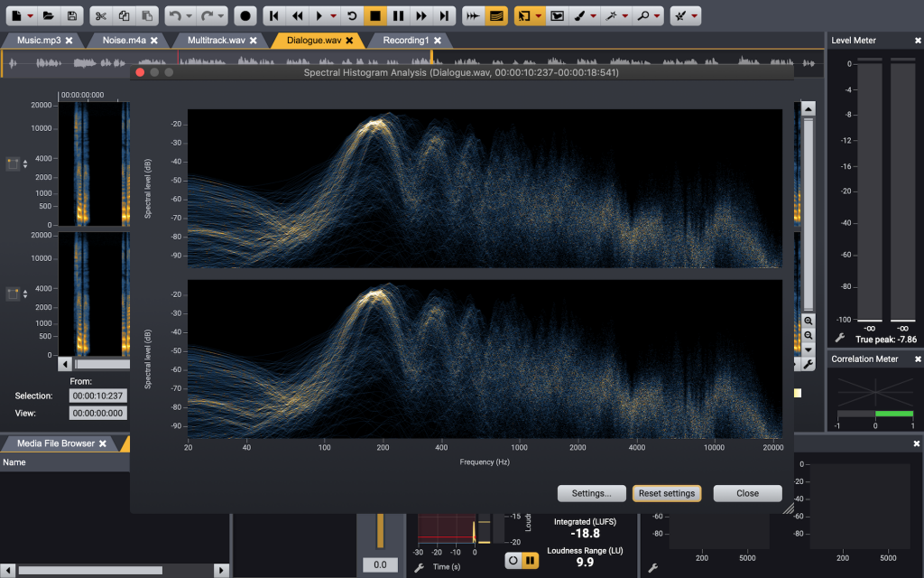Click the Cut scissors icon
Screen dimensions: 924x578
[101, 16]
